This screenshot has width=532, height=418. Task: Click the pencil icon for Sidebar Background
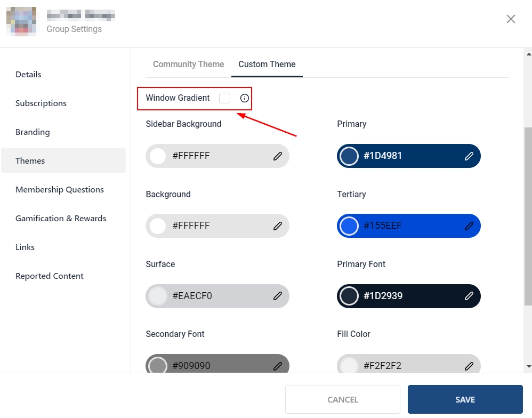[277, 156]
